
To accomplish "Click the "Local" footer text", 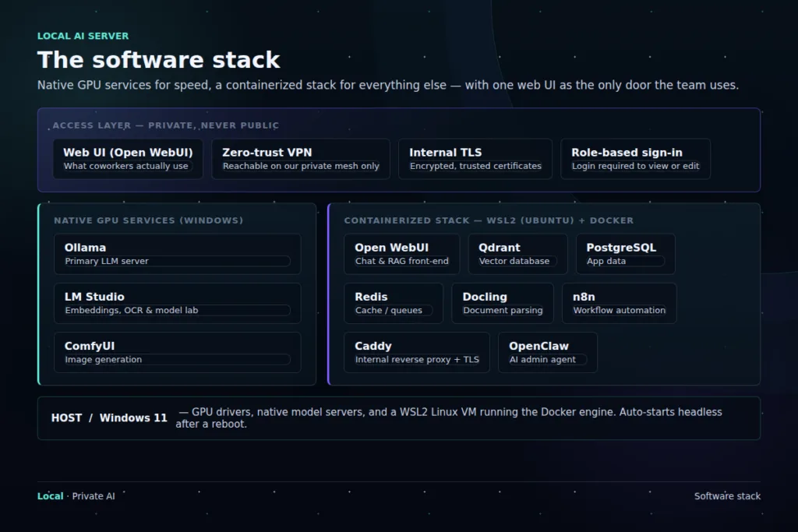I will pyautogui.click(x=51, y=496).
